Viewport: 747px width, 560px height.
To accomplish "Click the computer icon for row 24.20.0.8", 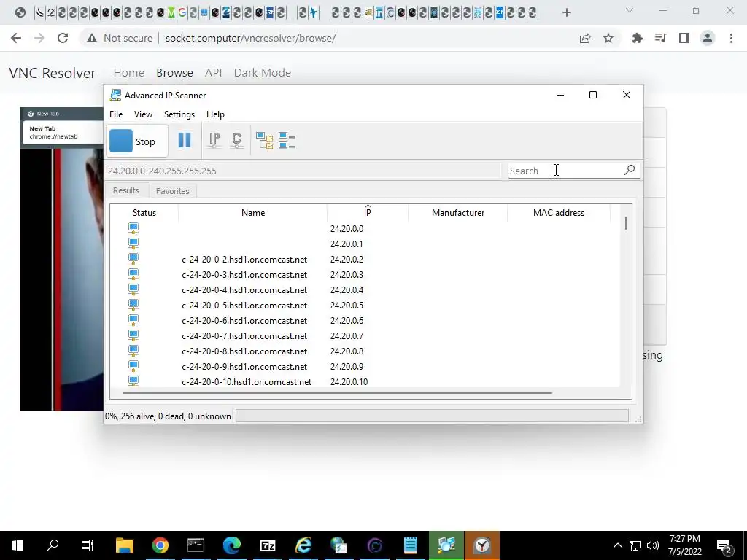I will [133, 351].
